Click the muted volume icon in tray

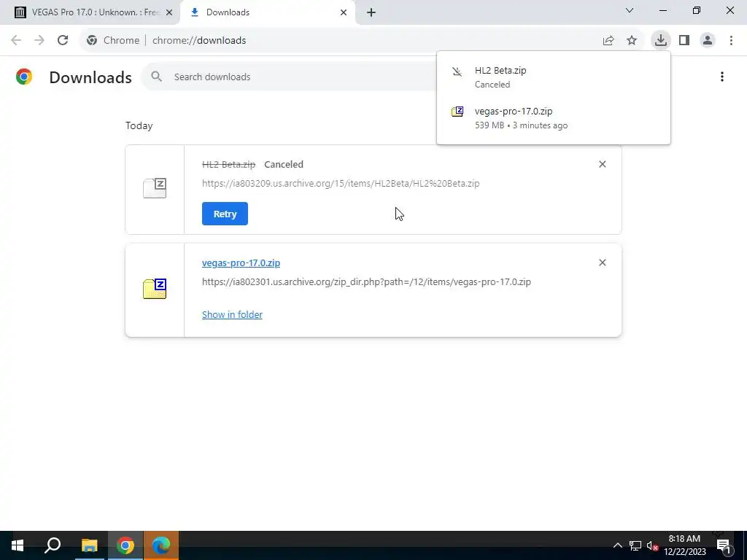pos(652,545)
